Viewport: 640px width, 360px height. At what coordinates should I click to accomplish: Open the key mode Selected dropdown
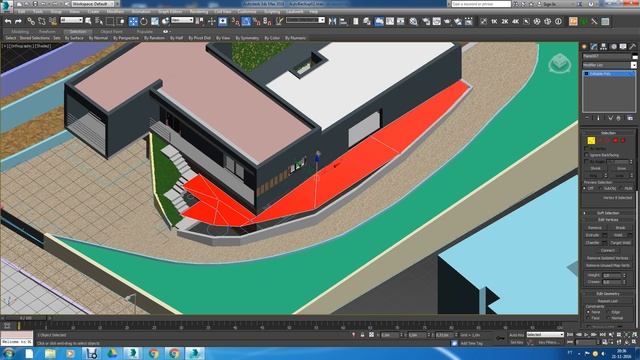point(545,335)
